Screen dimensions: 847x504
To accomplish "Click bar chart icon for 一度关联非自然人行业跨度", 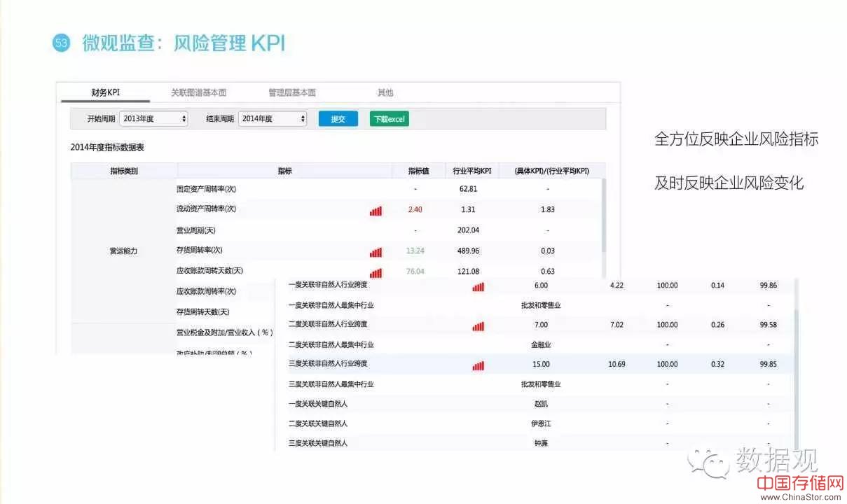I will (478, 286).
